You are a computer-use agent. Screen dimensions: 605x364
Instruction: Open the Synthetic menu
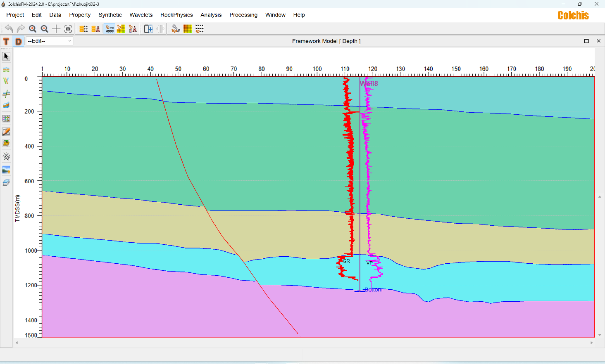click(x=110, y=15)
